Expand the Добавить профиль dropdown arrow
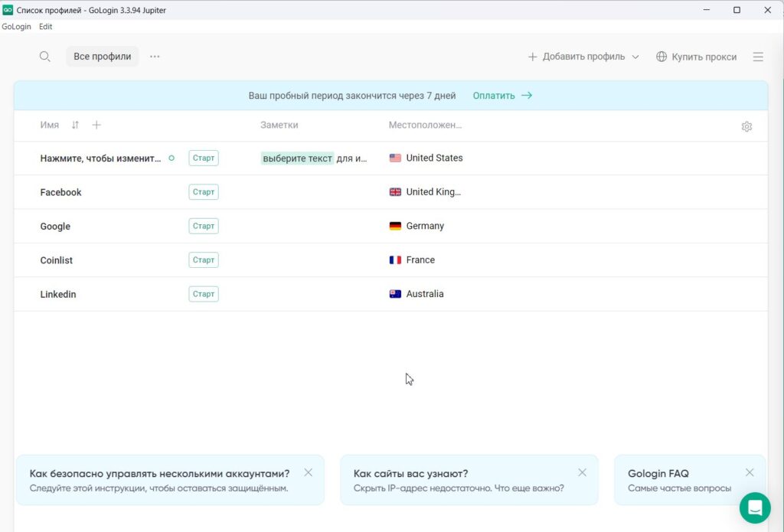Screen dimensions: 784x532 [x=635, y=57]
